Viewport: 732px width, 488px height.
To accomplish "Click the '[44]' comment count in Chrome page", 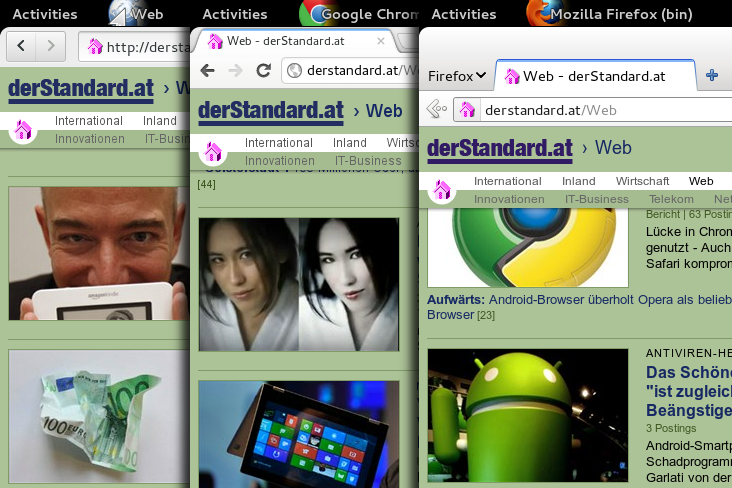I will click(206, 184).
